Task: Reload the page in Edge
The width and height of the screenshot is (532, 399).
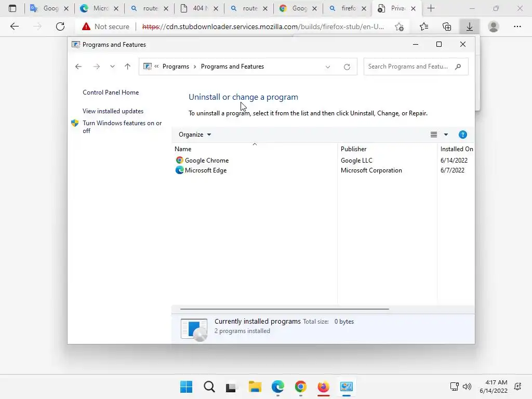Action: (x=60, y=26)
